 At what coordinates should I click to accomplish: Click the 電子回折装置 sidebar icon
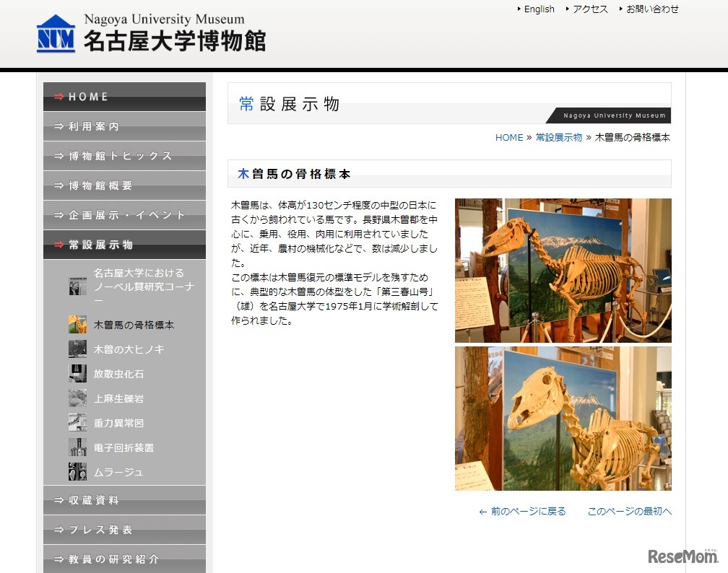(x=77, y=447)
